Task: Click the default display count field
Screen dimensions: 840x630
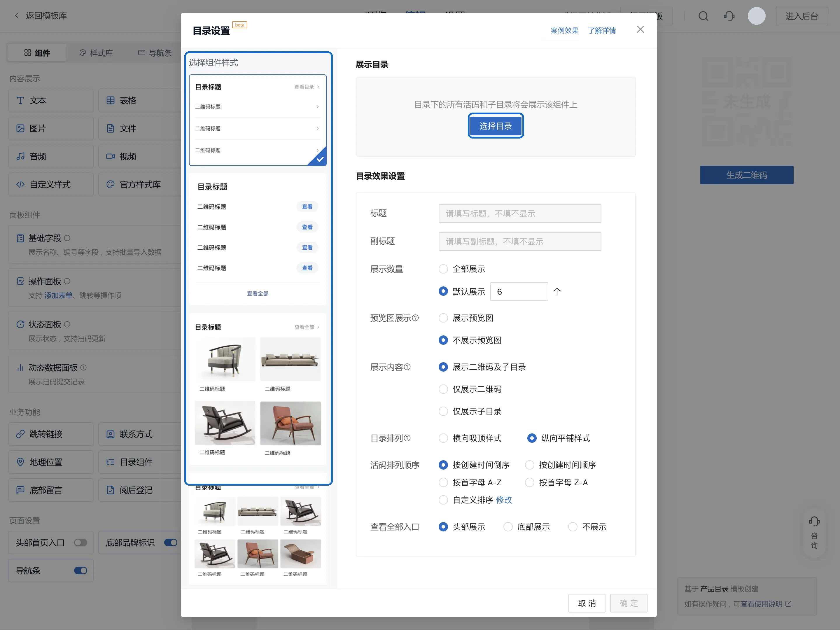Action: point(519,292)
